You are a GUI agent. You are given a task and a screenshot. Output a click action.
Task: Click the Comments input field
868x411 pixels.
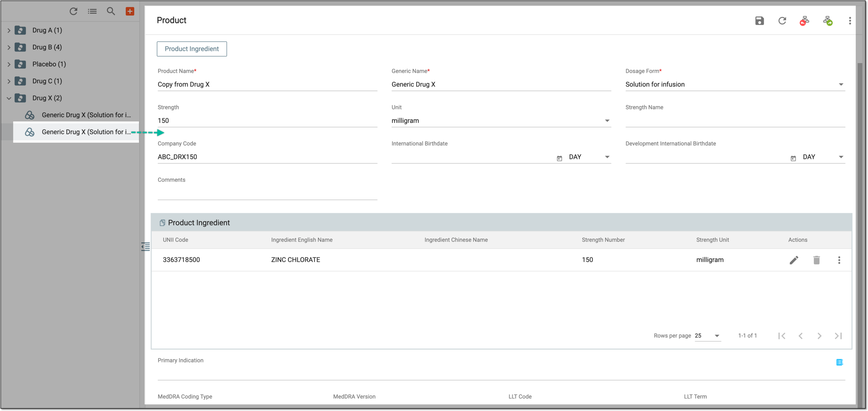coord(267,193)
